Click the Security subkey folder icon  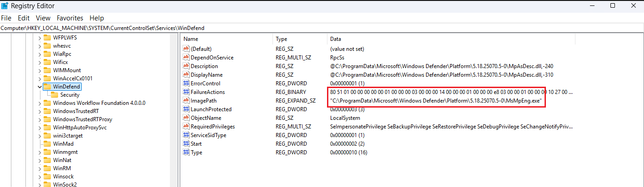click(54, 95)
